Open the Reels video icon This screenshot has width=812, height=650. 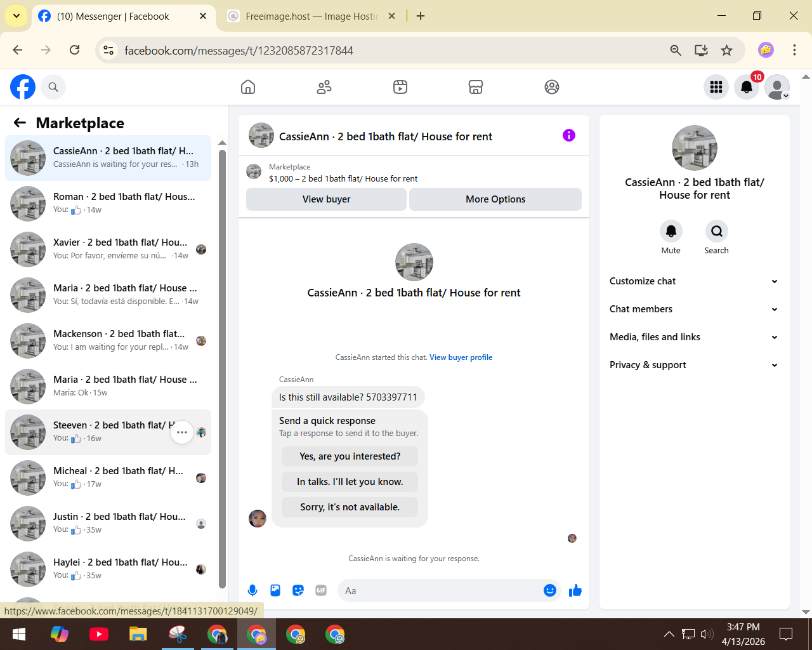click(400, 87)
